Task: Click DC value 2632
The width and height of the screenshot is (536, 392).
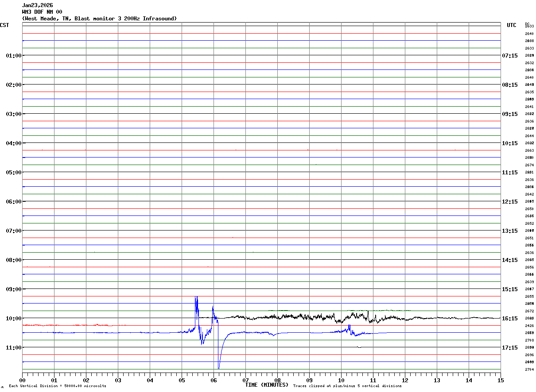Action: pyautogui.click(x=529, y=63)
